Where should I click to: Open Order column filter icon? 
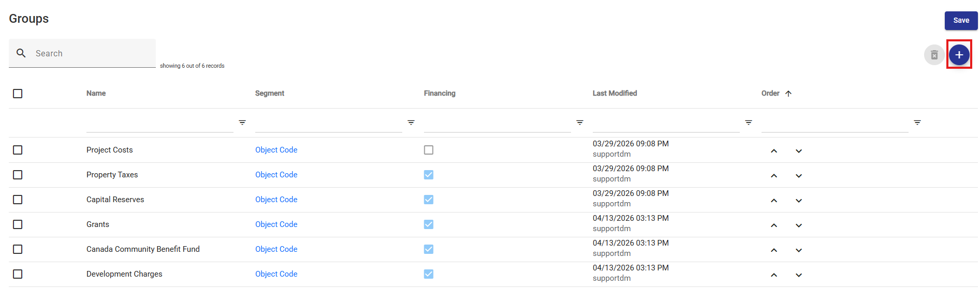pos(917,123)
